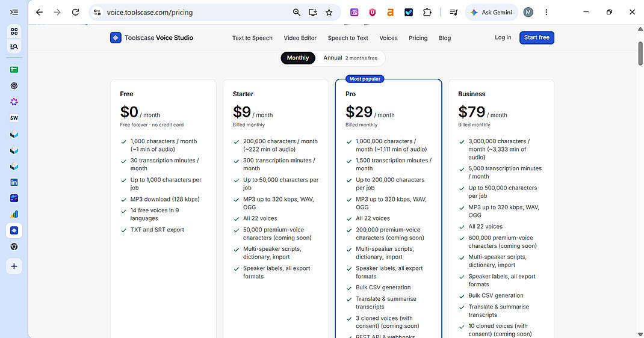644x338 pixels.
Task: Switch to the green sheet tab in sidebar
Action: coord(14,70)
